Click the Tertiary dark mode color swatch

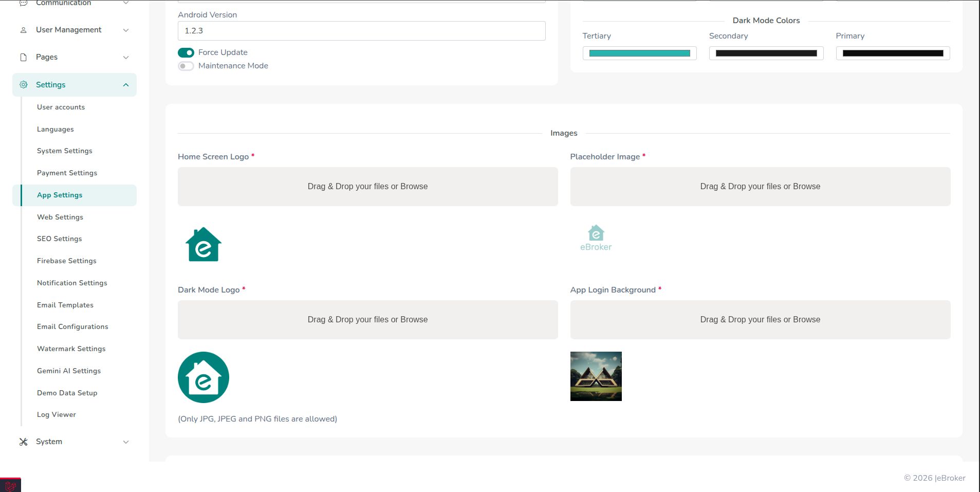tap(639, 53)
